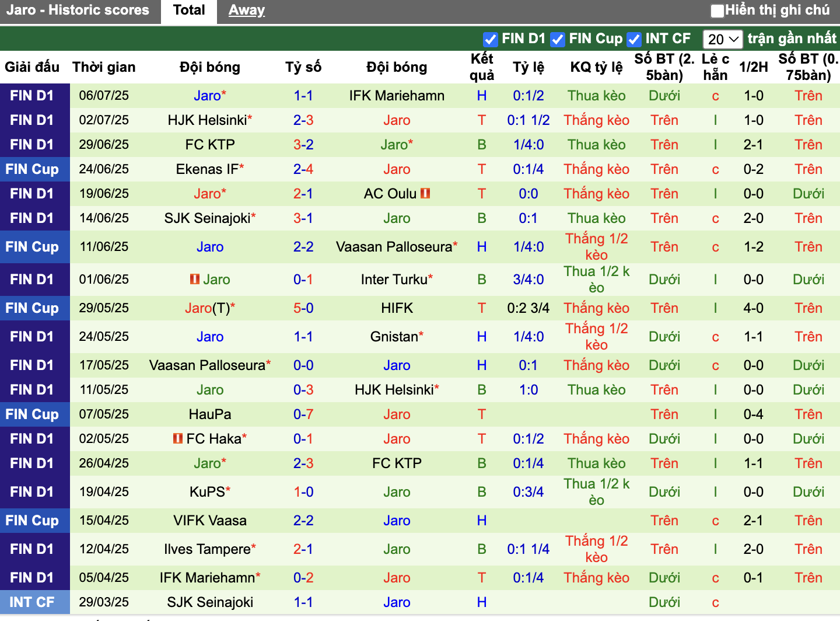Screen dimensions: 840x621
Task: Click half-time score 0-4 in HauPa row
Action: [x=754, y=414]
